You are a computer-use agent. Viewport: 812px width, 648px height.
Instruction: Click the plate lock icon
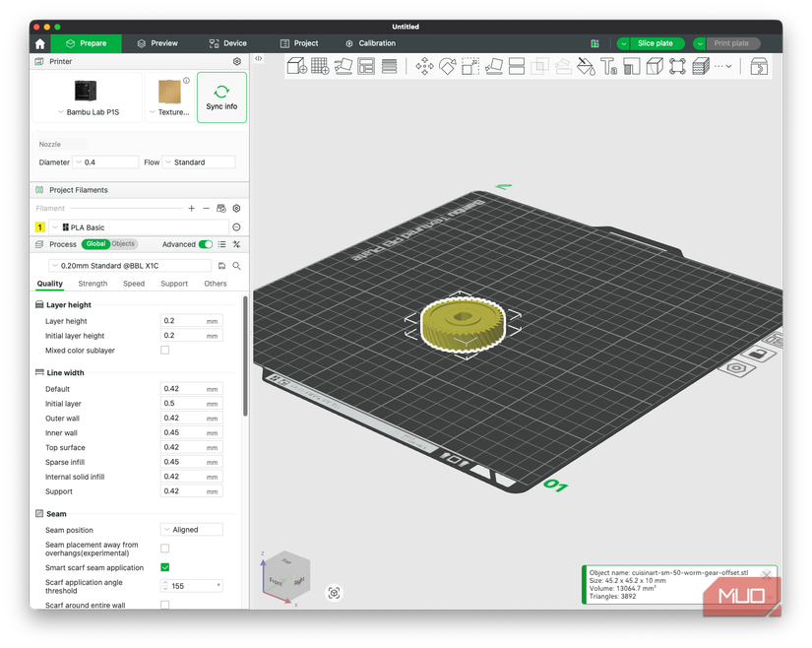[759, 355]
